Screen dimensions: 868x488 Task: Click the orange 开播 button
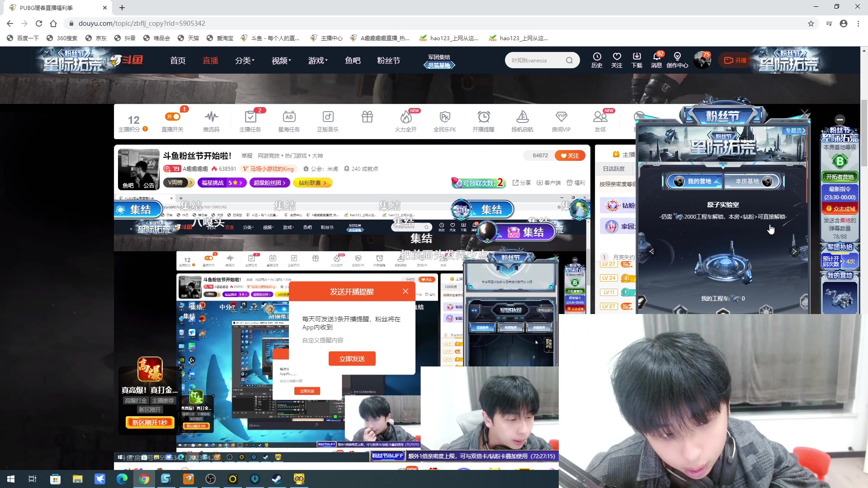pyautogui.click(x=735, y=60)
